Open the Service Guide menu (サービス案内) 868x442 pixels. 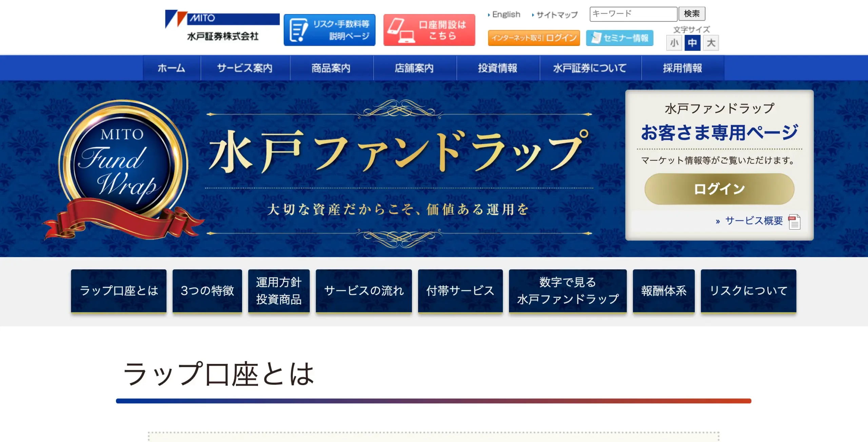245,68
